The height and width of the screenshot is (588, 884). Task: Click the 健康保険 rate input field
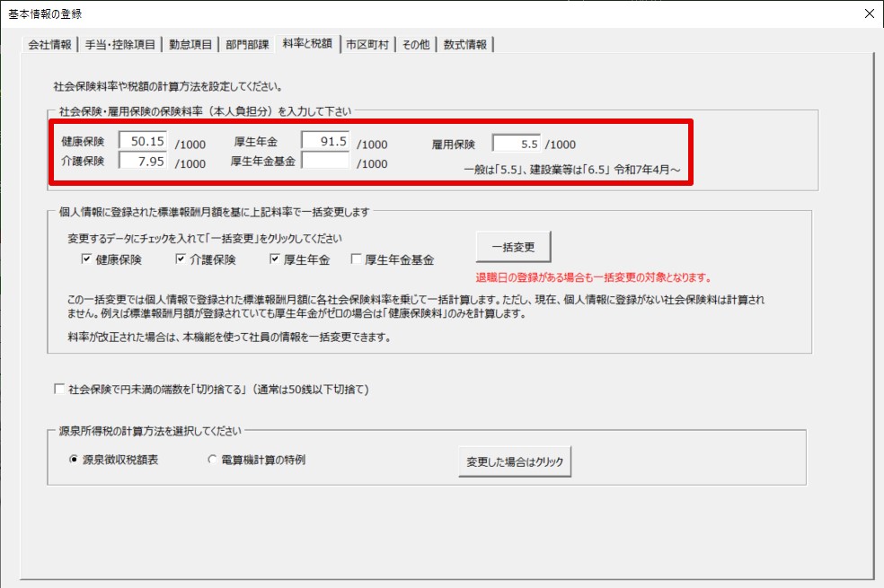144,141
